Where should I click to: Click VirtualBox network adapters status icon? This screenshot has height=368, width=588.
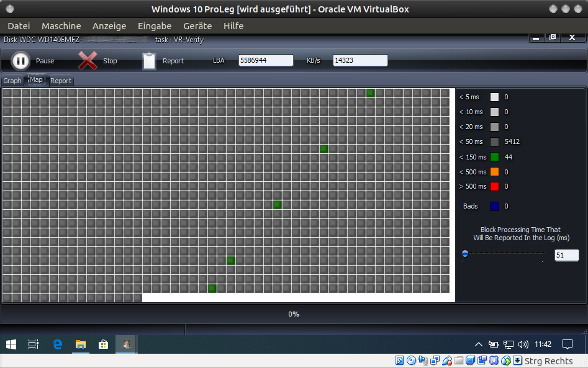coord(435,361)
